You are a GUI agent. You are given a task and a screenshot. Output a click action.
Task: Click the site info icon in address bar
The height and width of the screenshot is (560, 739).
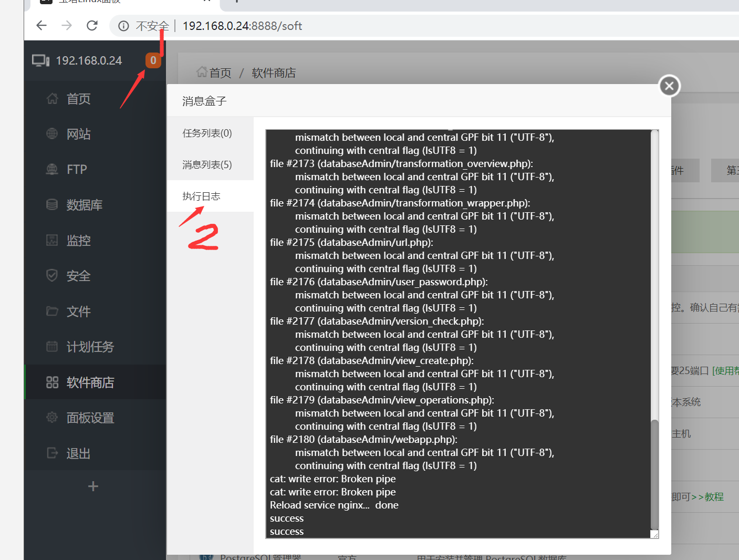(x=123, y=26)
